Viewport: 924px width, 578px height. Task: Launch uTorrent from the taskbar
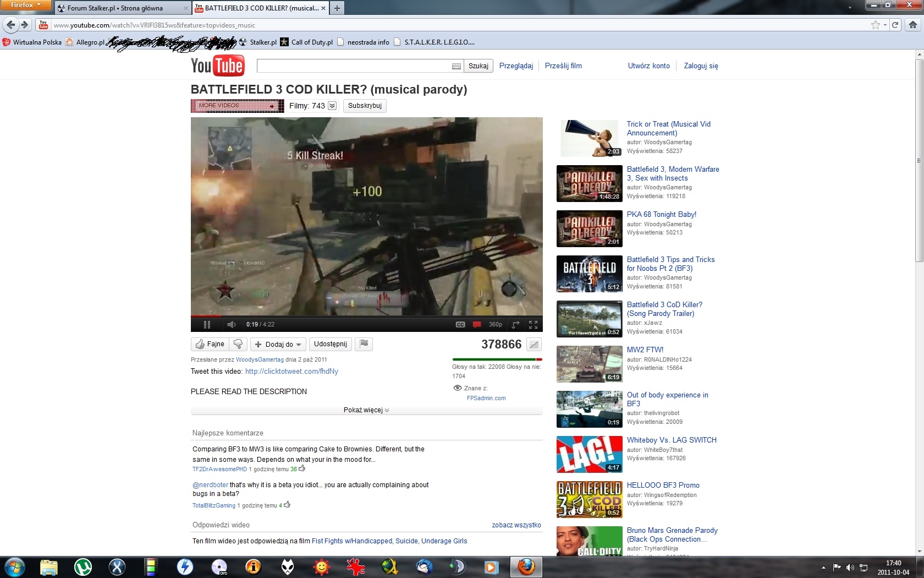click(83, 567)
